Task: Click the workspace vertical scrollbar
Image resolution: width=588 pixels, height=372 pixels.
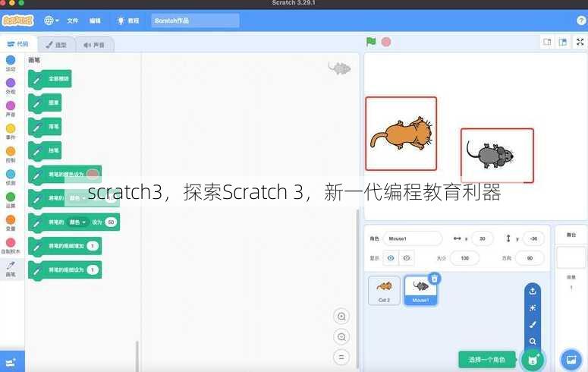Action: click(357, 289)
